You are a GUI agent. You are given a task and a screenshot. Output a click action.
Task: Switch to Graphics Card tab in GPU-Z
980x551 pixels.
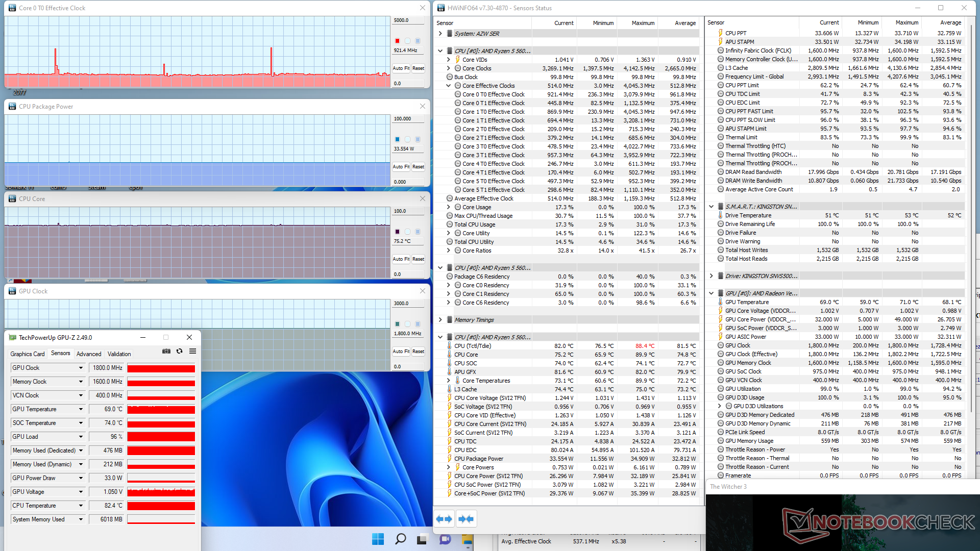28,354
